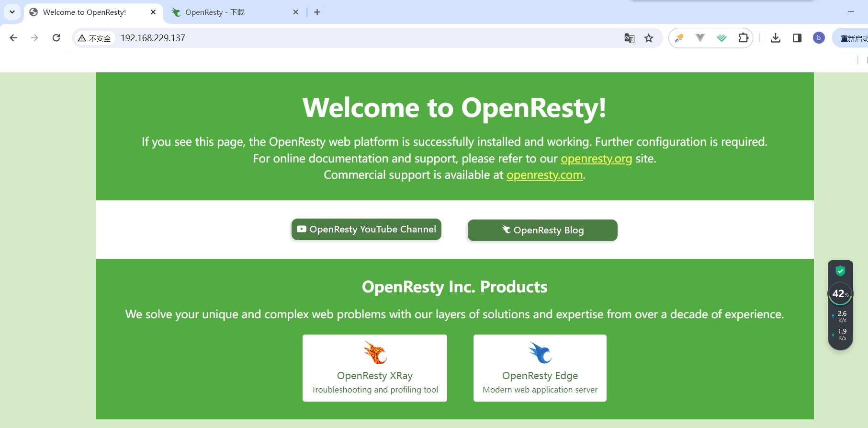The width and height of the screenshot is (868, 428).
Task: Click the Welcome to OpenResty! heading
Action: [x=454, y=108]
